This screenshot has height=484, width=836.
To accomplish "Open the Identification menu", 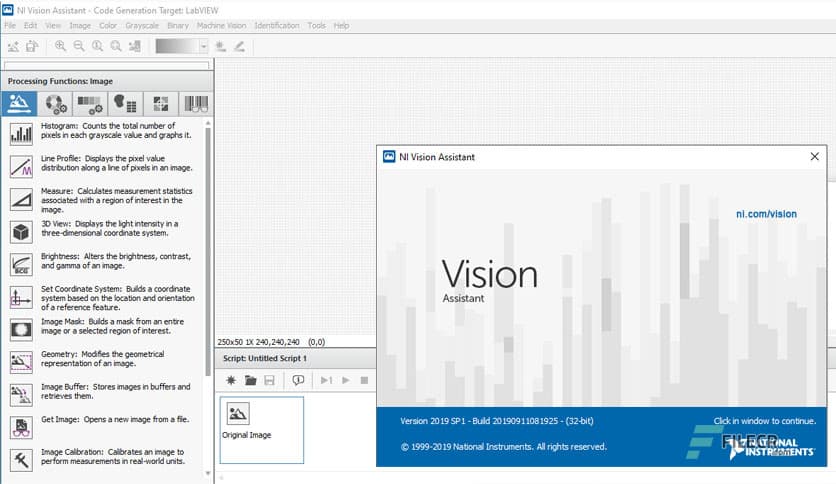I will pyautogui.click(x=277, y=26).
